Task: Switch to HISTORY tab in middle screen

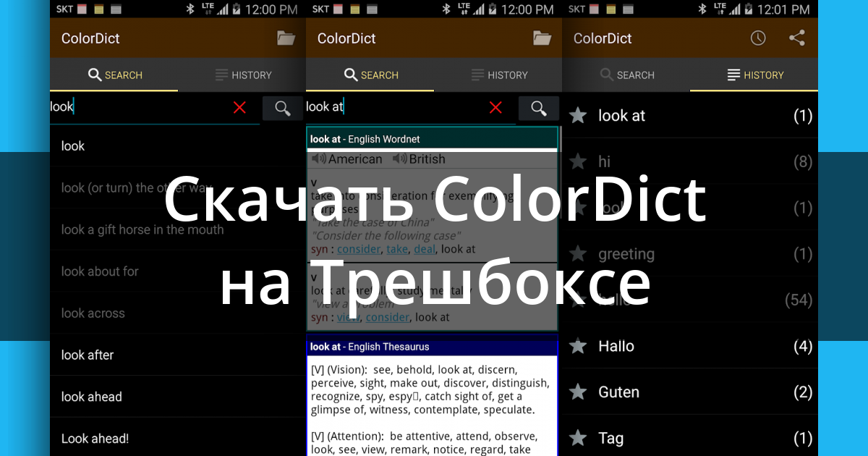Action: (x=498, y=75)
